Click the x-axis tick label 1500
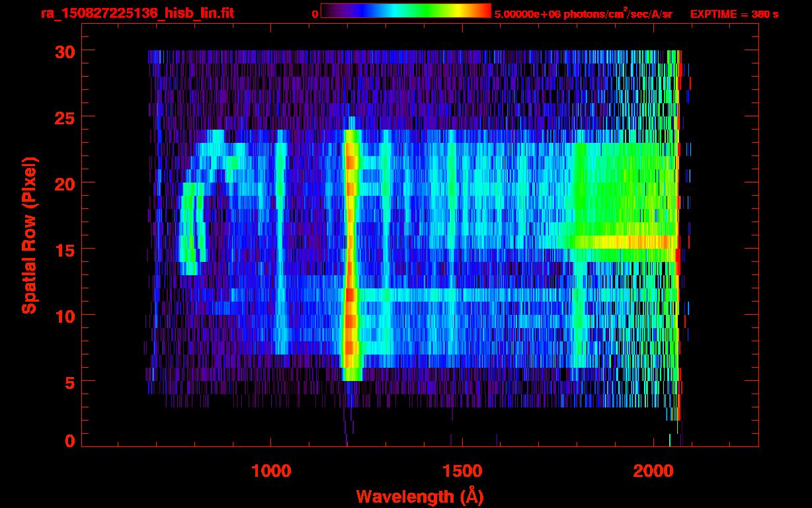Image resolution: width=812 pixels, height=508 pixels. [x=462, y=471]
